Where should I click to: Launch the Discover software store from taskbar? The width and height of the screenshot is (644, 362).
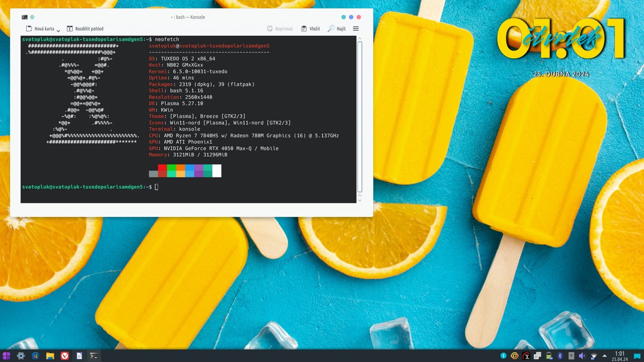tap(35, 356)
